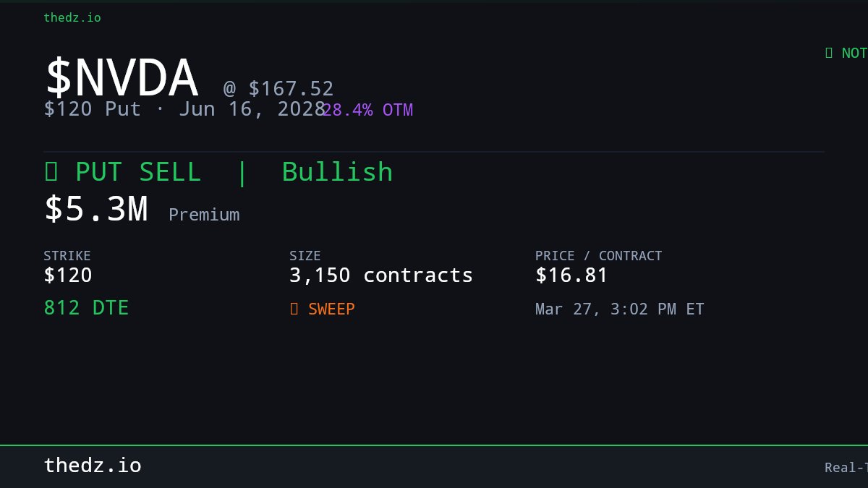Click the icon beside the SWEEP label

pos(294,309)
